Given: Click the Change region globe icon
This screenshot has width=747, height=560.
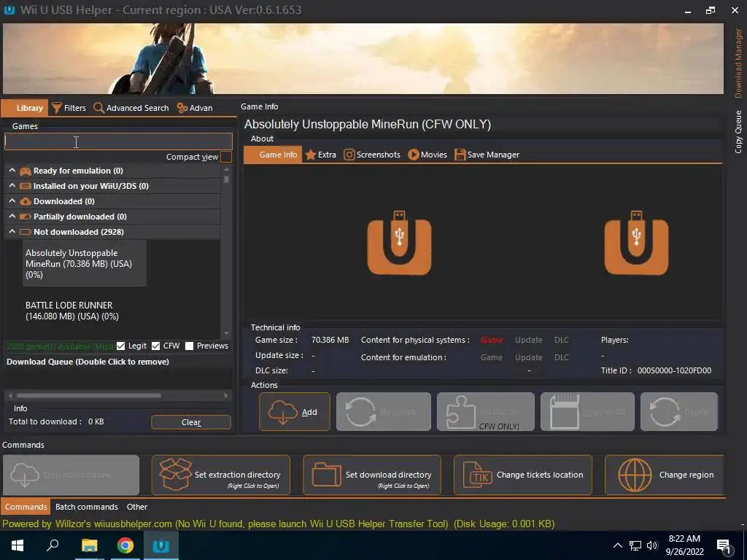Looking at the screenshot, I should pos(635,475).
